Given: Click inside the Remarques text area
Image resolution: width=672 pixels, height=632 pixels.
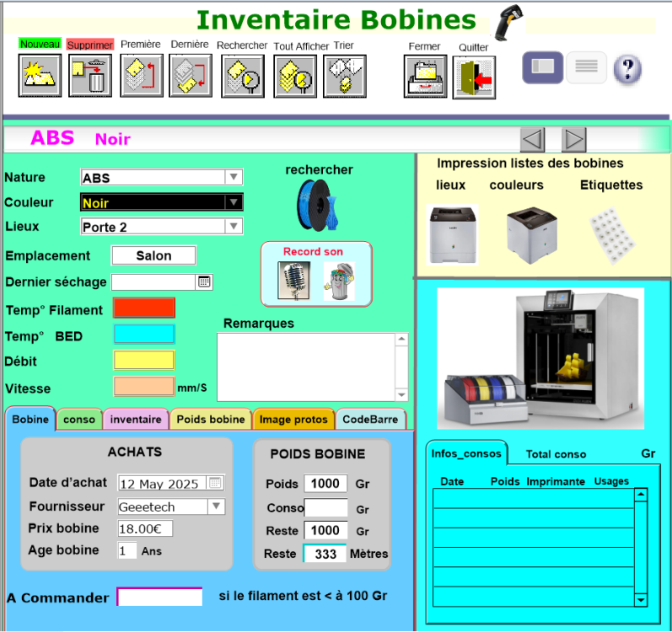Looking at the screenshot, I should (x=306, y=367).
